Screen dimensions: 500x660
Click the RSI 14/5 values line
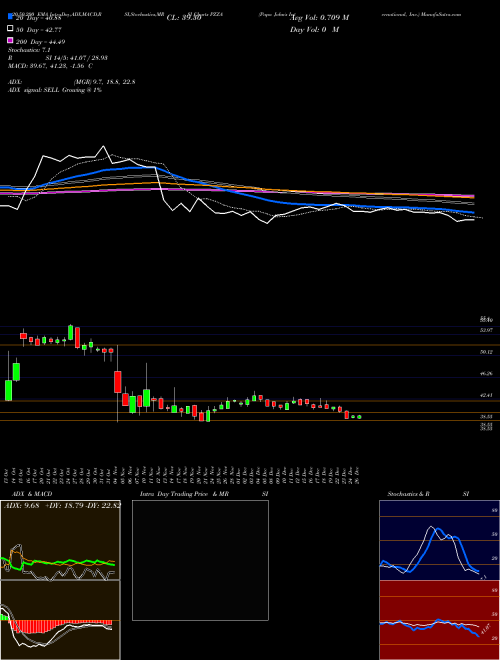58,58
